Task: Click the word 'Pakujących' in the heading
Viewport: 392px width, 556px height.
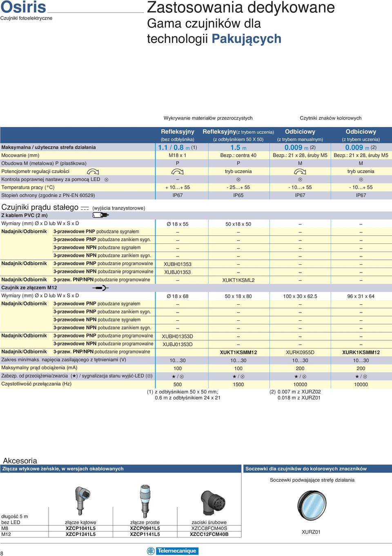Action: tap(247, 39)
